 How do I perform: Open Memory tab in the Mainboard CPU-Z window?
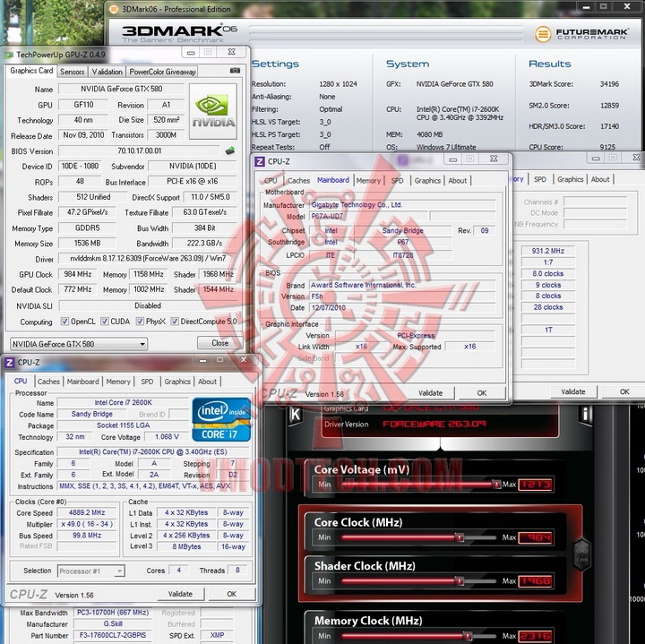point(368,181)
